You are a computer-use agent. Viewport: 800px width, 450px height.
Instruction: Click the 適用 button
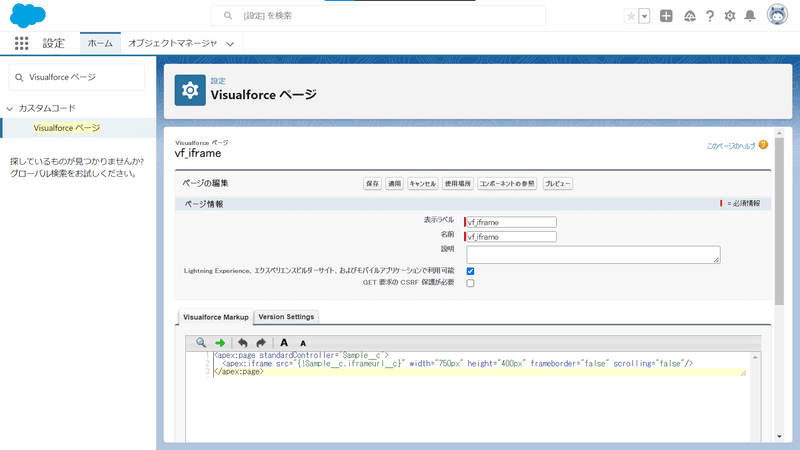[x=394, y=184]
